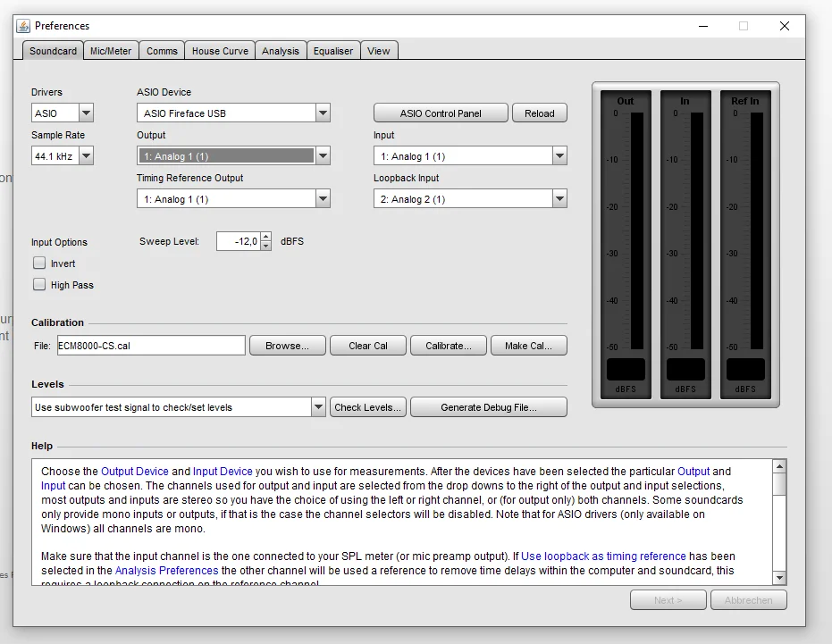Click Generate Debug File button
Viewport: 832px width, 644px height.
click(489, 407)
